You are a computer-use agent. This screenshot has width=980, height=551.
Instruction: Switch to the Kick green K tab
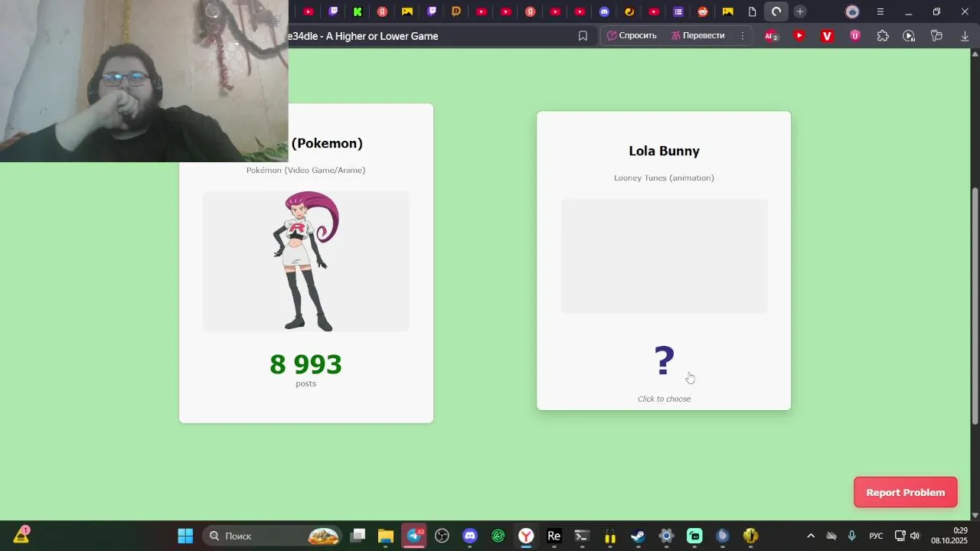tap(358, 11)
